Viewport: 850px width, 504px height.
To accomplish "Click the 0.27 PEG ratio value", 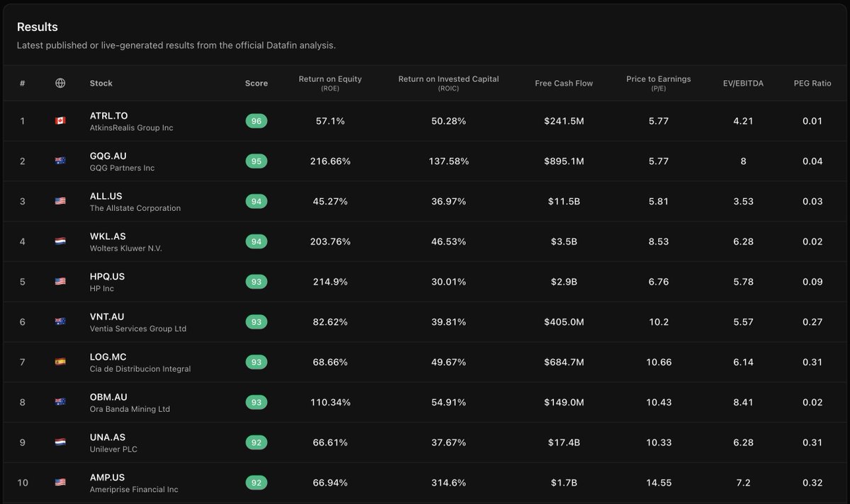I will click(812, 322).
